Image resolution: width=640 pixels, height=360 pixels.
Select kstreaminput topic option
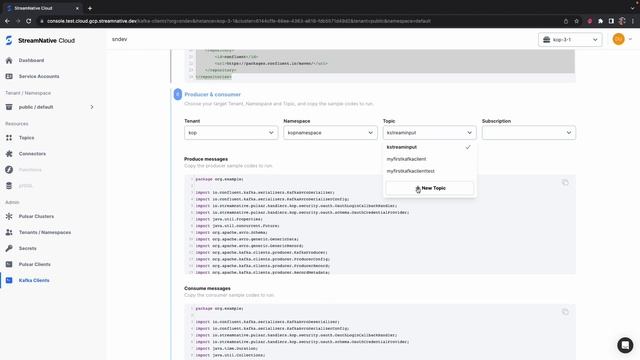[x=429, y=147]
